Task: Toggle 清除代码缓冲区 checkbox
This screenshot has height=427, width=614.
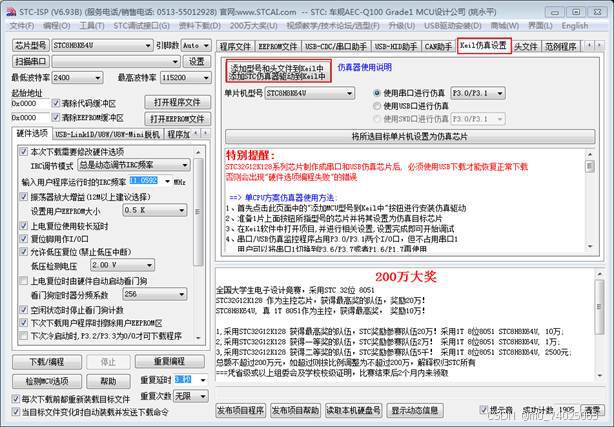Action: [x=56, y=103]
